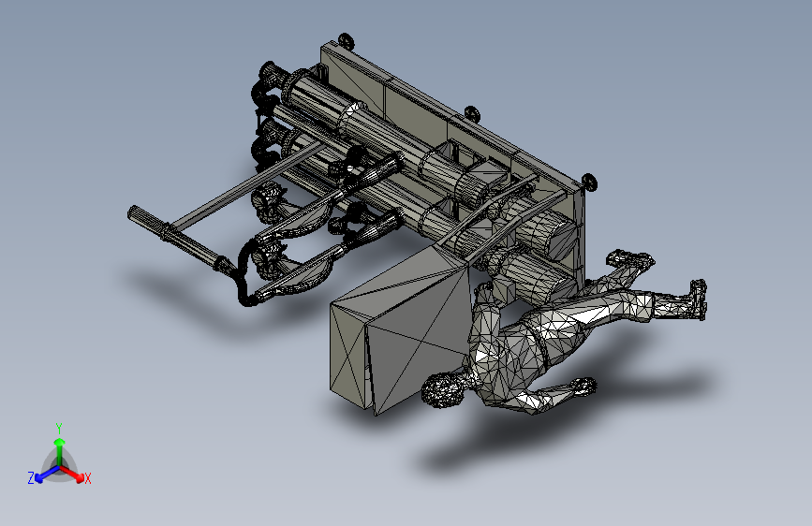Screen dimensions: 812x526
Task: Click the red X axis on the orientation triad
Action: pos(74,474)
